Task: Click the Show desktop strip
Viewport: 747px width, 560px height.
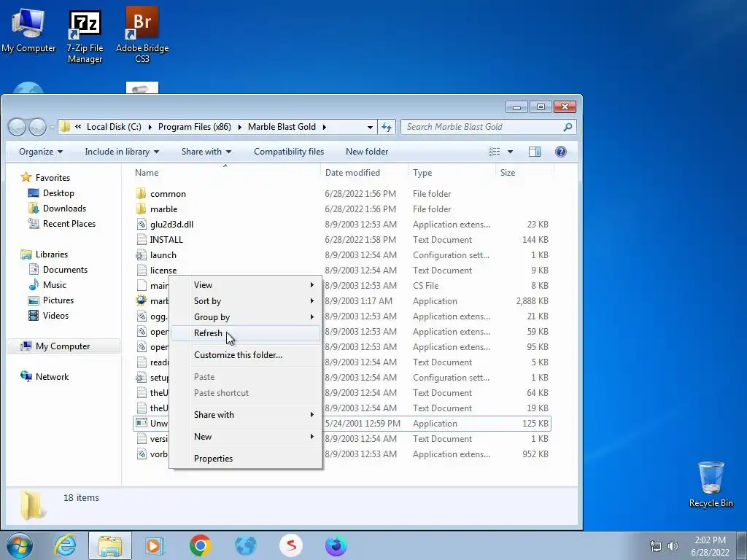Action: (742, 545)
